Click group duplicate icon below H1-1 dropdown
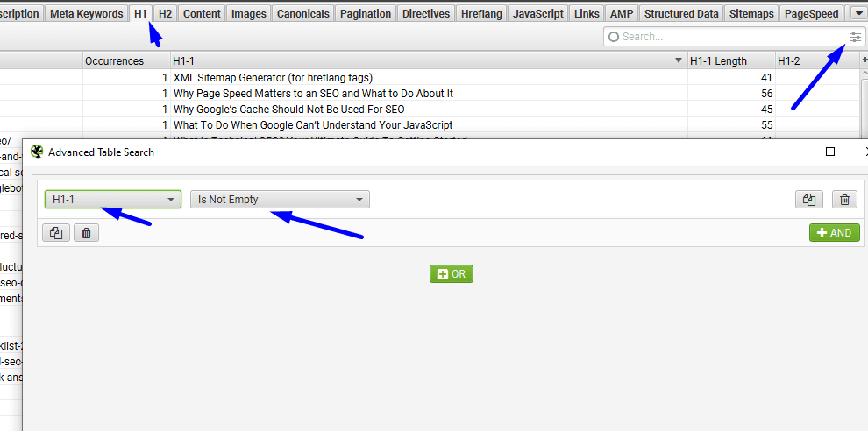Screen dimensions: 868x431 click(x=56, y=233)
